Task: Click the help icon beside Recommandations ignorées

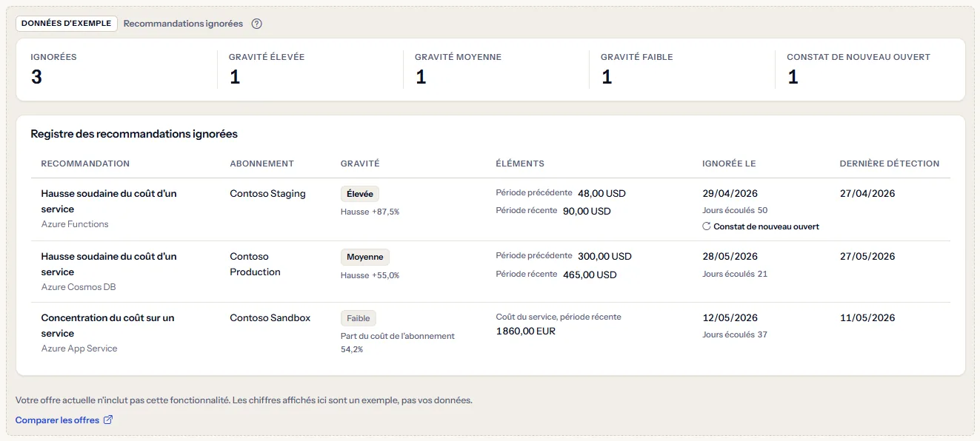Action: click(x=257, y=24)
